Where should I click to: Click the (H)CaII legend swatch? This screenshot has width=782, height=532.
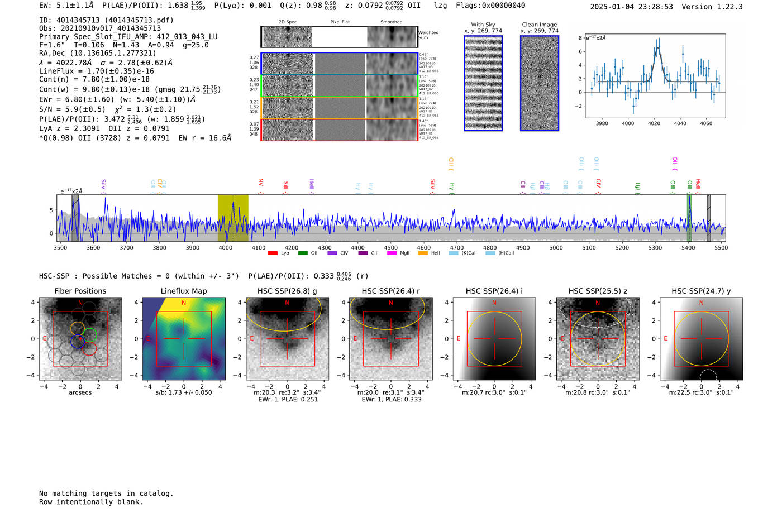490,253
